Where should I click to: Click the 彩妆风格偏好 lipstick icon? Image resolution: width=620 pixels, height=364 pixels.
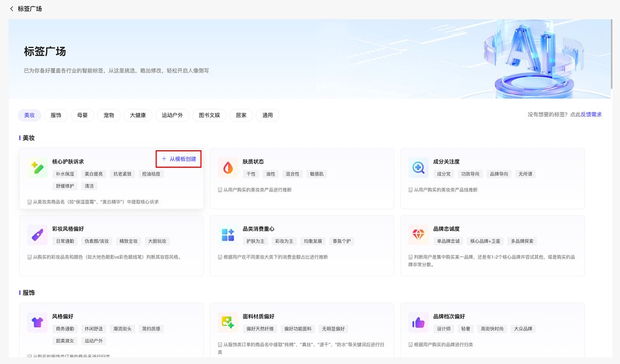pos(37,235)
